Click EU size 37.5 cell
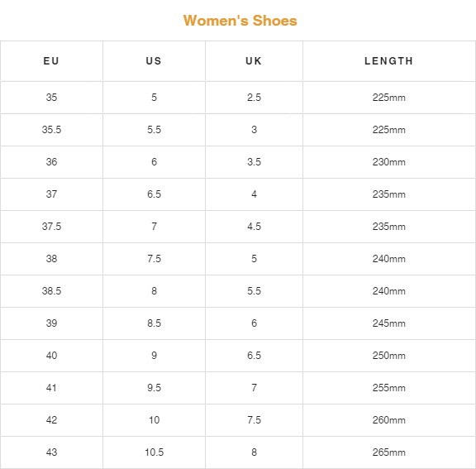This screenshot has height=469, width=476. (51, 227)
